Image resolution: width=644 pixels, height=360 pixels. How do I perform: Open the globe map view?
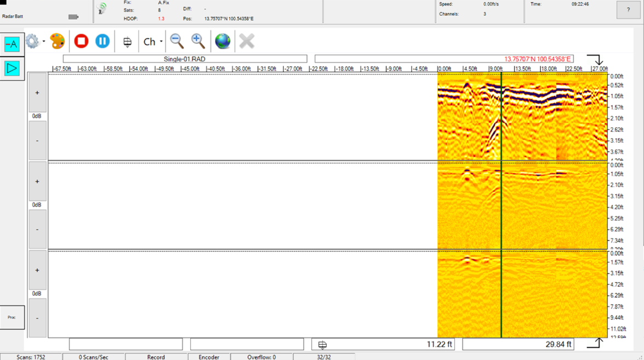pos(223,41)
